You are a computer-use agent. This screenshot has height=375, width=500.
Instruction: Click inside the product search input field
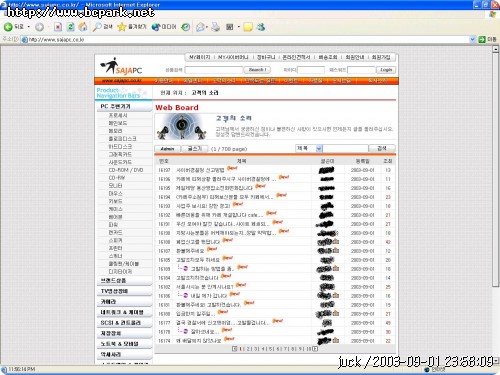coord(214,70)
